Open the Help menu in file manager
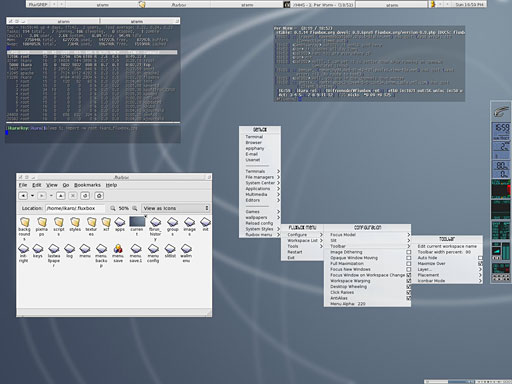512x384 pixels. pyautogui.click(x=111, y=185)
